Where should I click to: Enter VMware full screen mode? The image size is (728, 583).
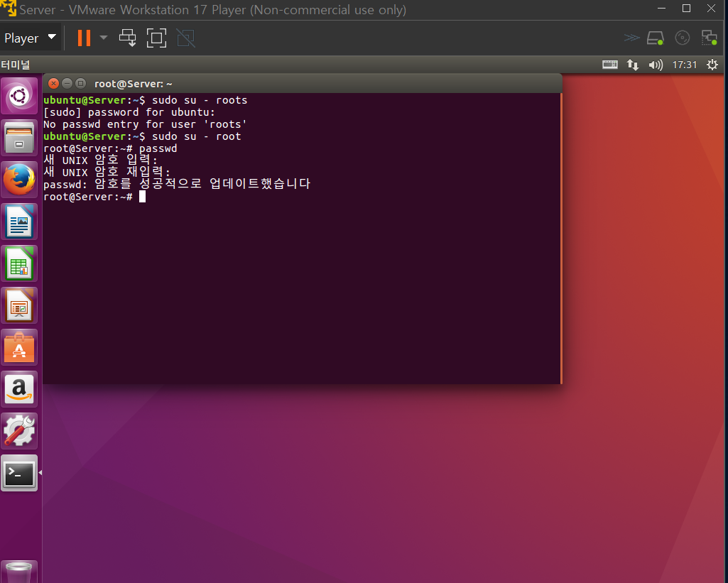[x=156, y=38]
